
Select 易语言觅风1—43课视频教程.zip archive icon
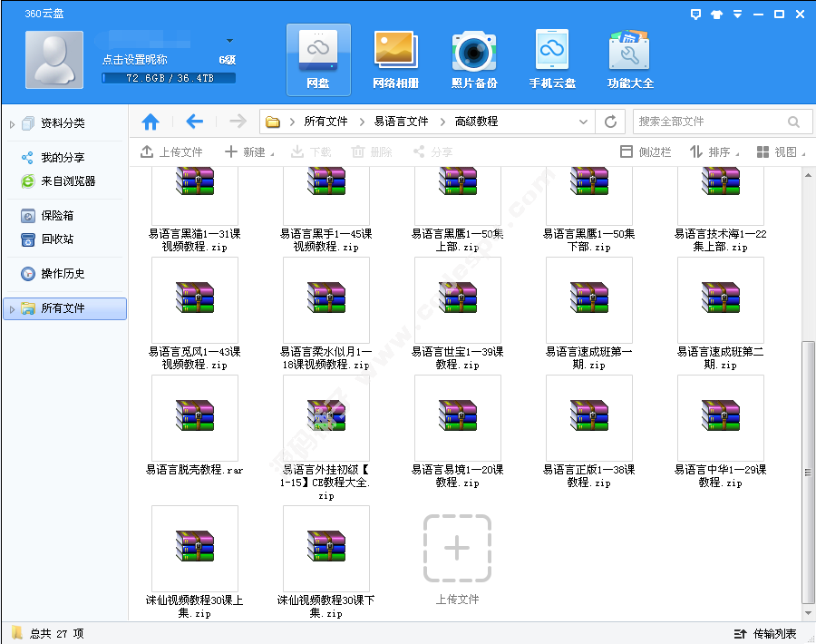click(x=195, y=298)
